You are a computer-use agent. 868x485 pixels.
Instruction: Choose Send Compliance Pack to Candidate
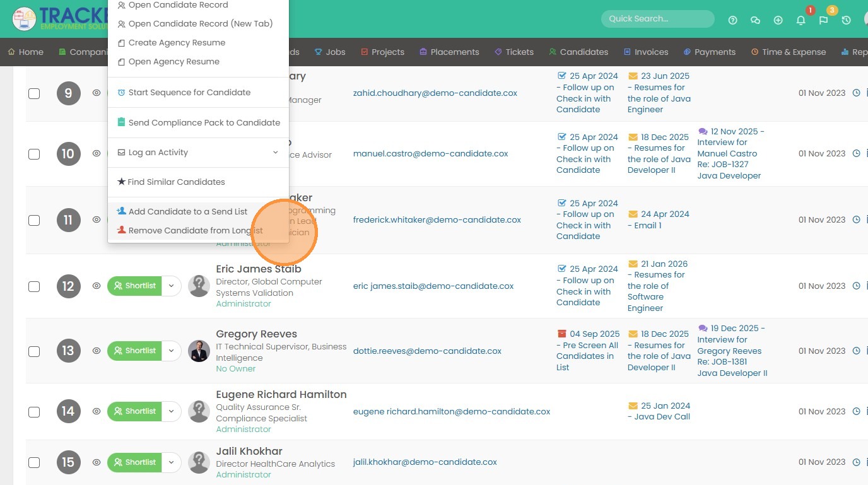[x=199, y=123]
